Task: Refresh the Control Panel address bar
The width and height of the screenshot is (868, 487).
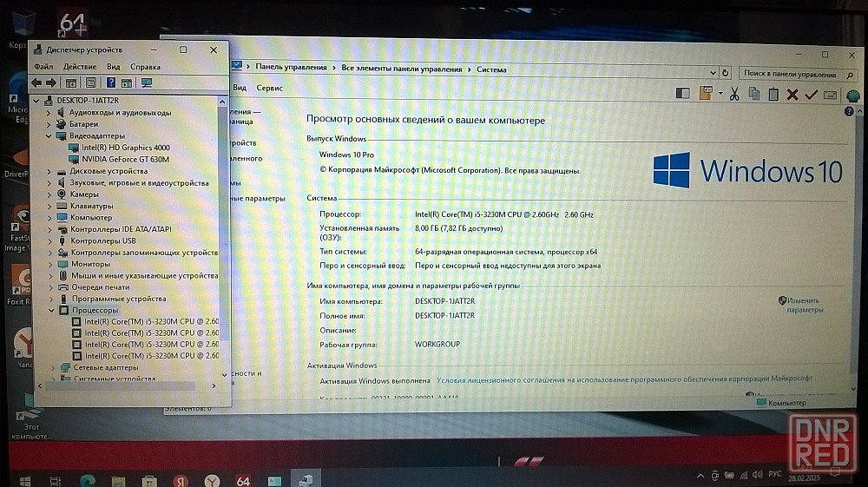Action: (x=725, y=73)
